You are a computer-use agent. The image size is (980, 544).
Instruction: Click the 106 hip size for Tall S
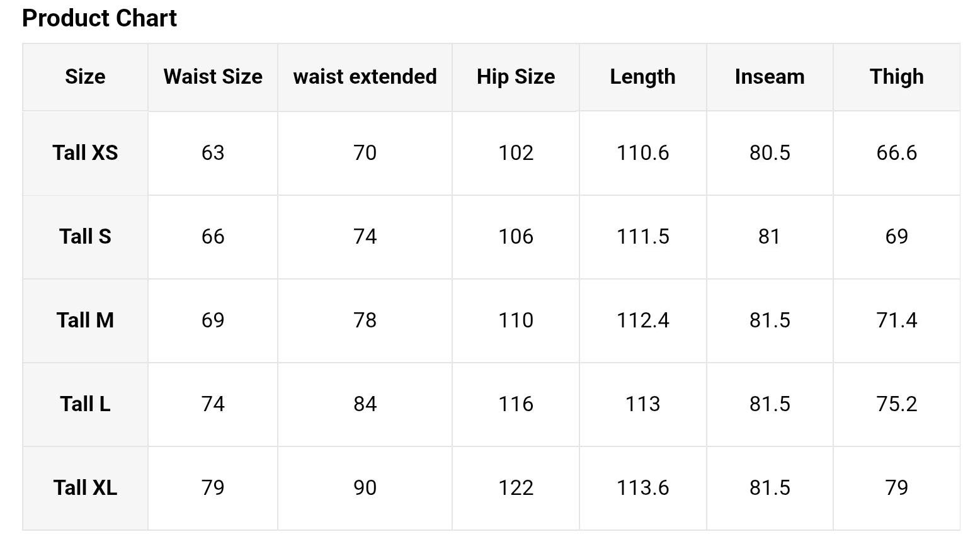tap(516, 237)
